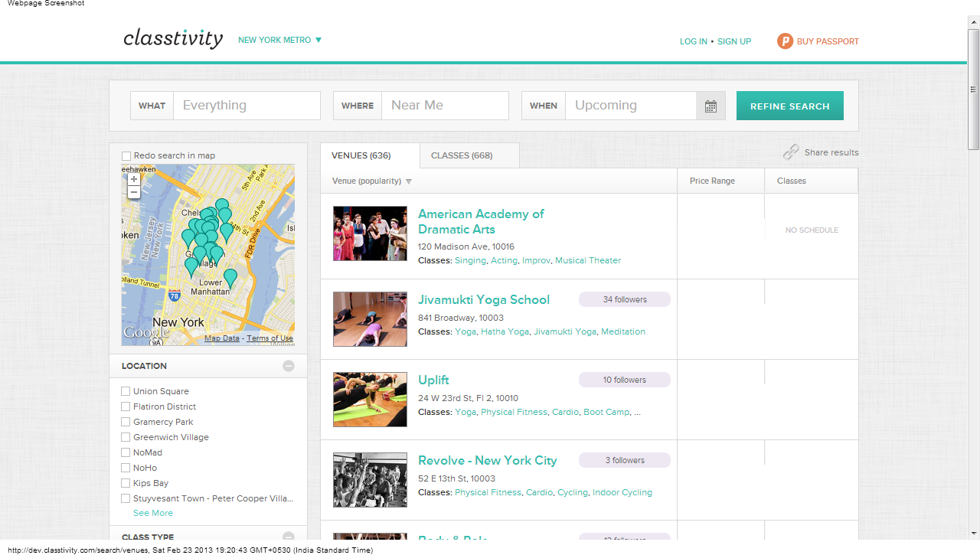Viewport: 980px width, 555px height.
Task: Sort by Venue popularity dropdown arrow
Action: [409, 181]
